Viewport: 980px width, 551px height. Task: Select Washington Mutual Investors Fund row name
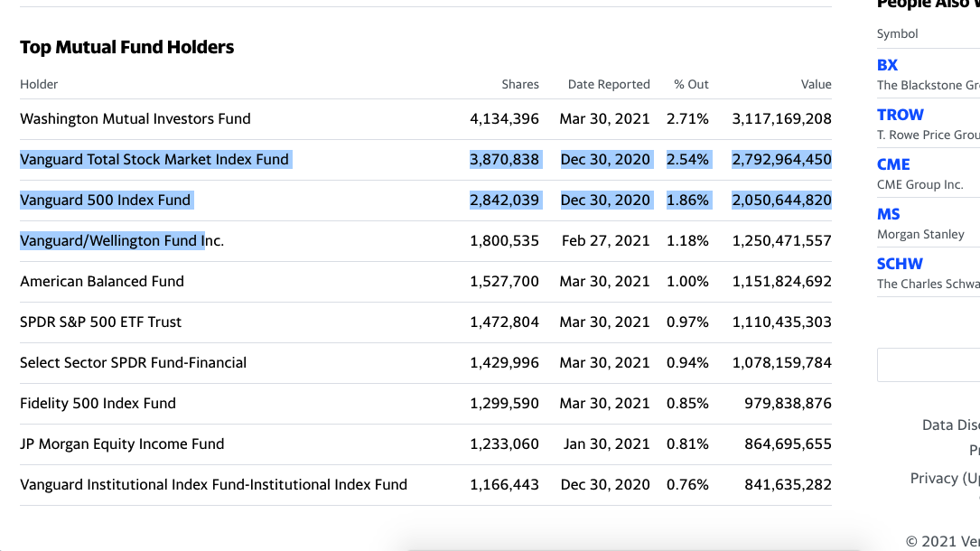coord(135,118)
